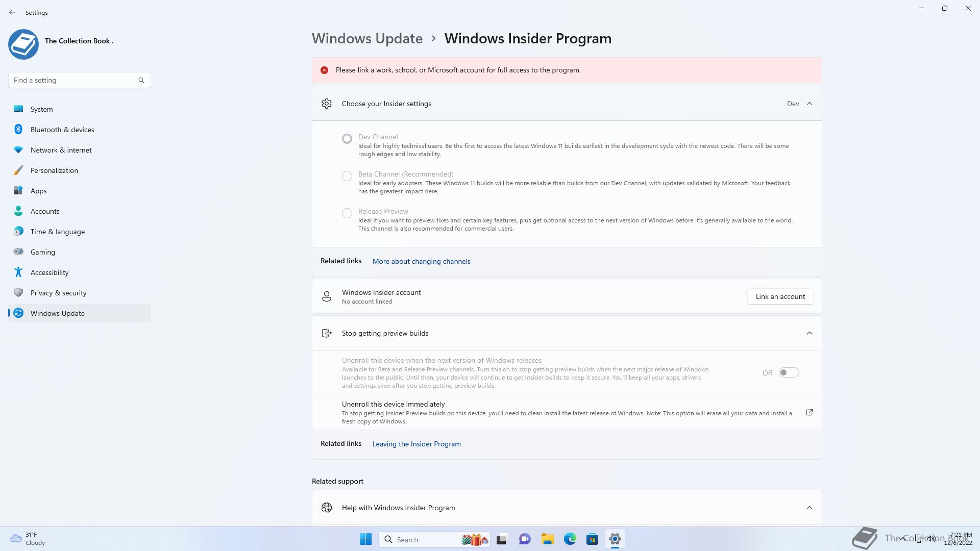Viewport: 980px width, 551px height.
Task: Click the Apps icon in sidebar
Action: (18, 190)
